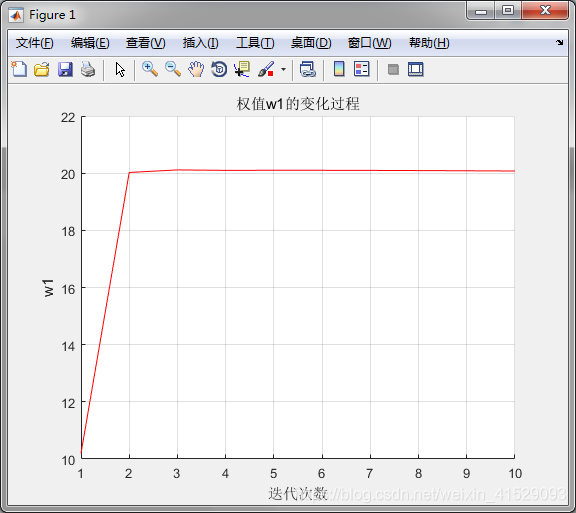
Task: Click the Link Plot icon
Action: click(x=307, y=69)
